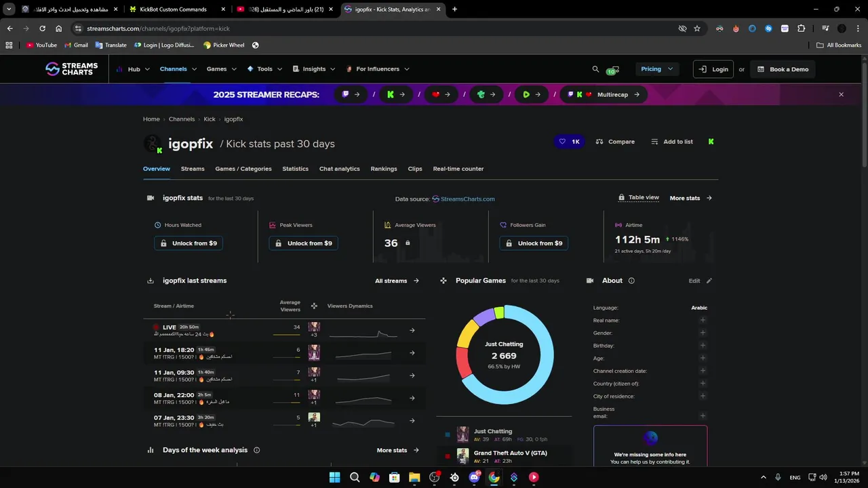868x488 pixels.
Task: Unlock Followers Gain from $9
Action: [534, 243]
